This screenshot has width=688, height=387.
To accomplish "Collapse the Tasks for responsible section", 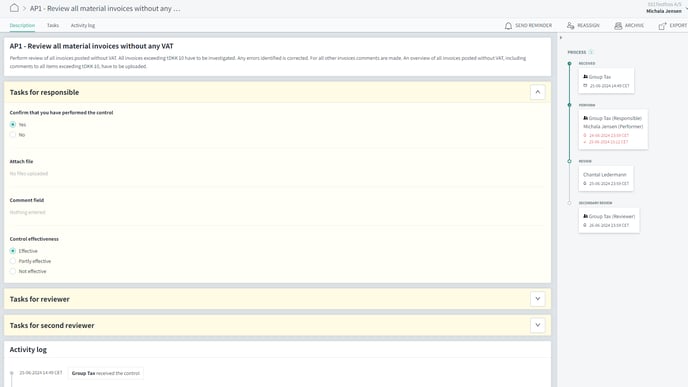I will click(x=538, y=92).
